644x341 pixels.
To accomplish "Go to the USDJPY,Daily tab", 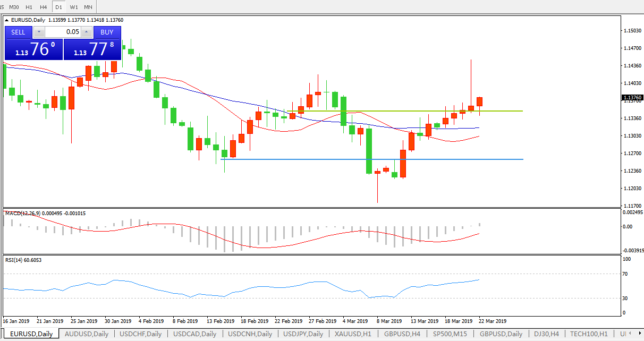I will point(303,334).
